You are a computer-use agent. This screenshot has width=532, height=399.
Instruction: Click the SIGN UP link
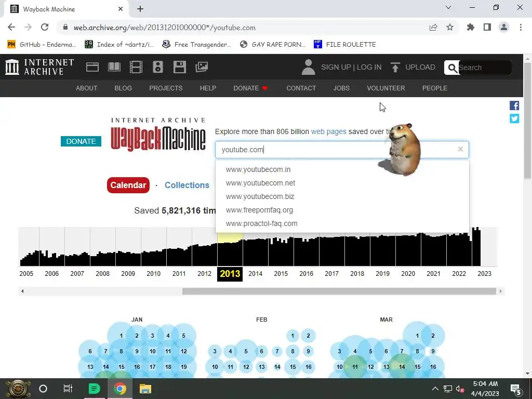[336, 67]
